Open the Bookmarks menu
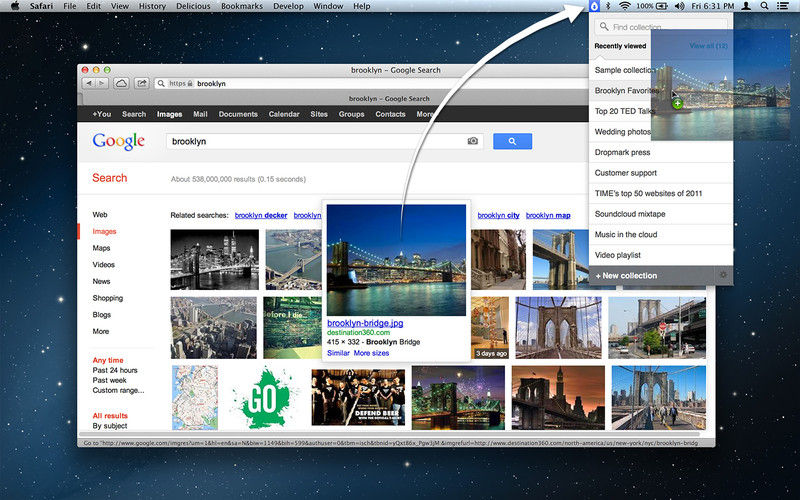The width and height of the screenshot is (800, 500). point(242,6)
